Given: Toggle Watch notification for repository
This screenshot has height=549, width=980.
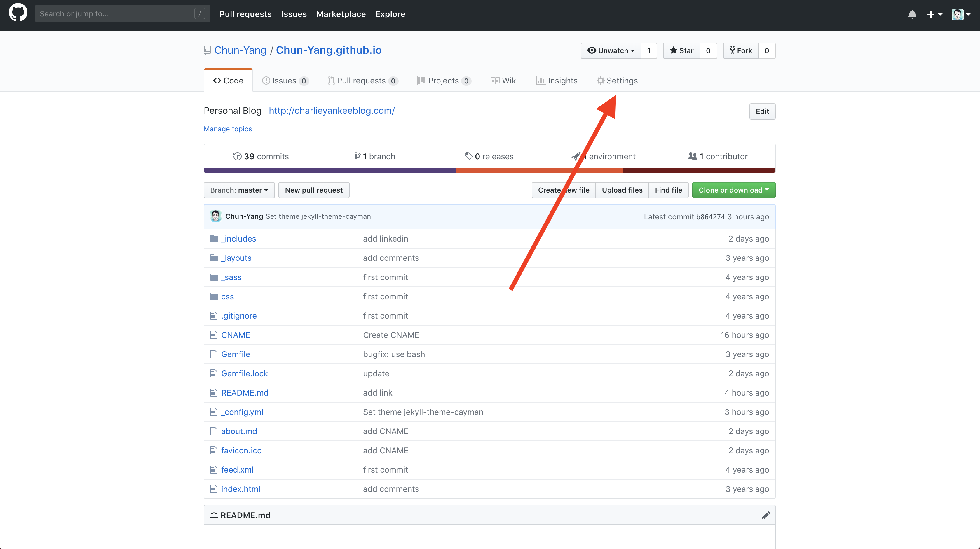Looking at the screenshot, I should pyautogui.click(x=609, y=50).
